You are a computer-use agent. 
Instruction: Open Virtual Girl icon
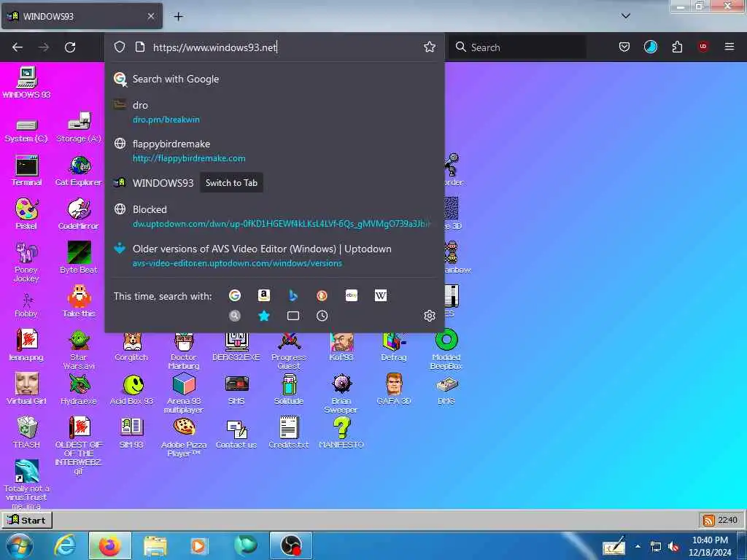(26, 389)
